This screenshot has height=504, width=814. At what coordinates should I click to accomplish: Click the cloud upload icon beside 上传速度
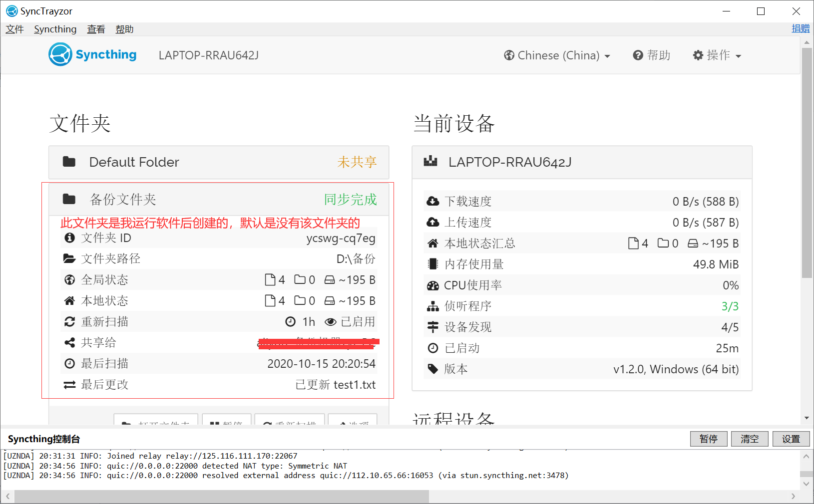click(433, 222)
